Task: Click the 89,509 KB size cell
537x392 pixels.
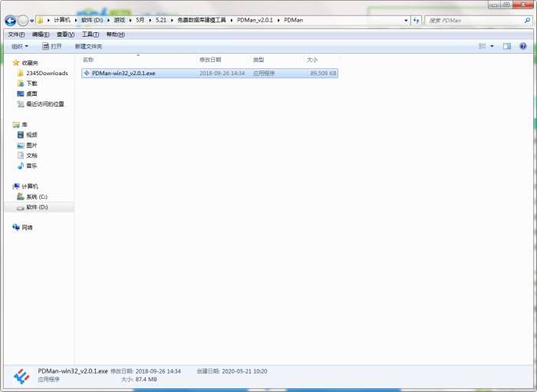Action: [323, 74]
